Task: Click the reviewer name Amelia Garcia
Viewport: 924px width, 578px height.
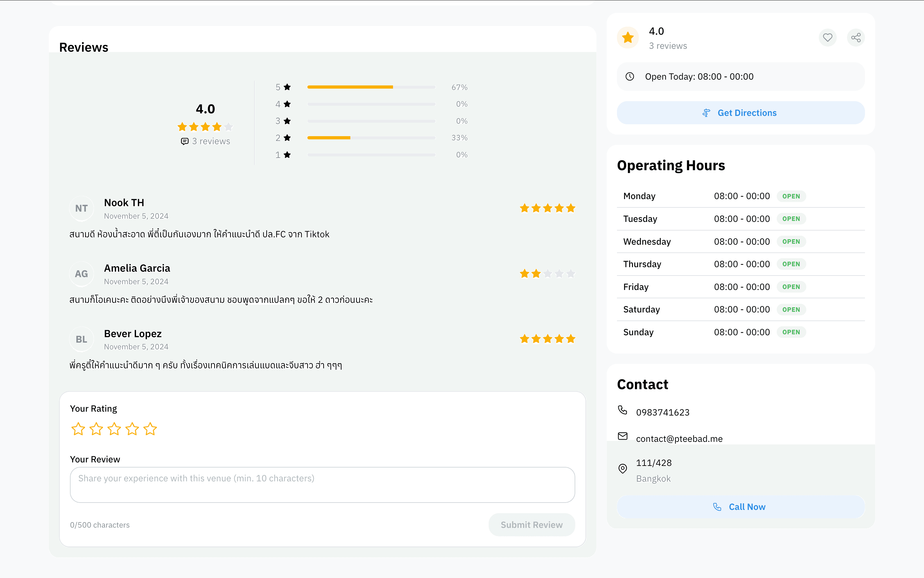Action: point(137,268)
